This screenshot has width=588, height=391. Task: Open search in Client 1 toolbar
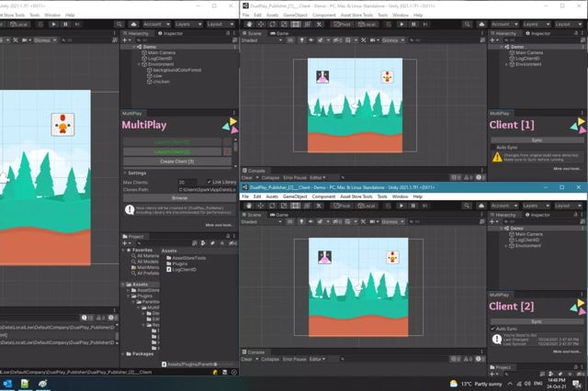(x=467, y=25)
